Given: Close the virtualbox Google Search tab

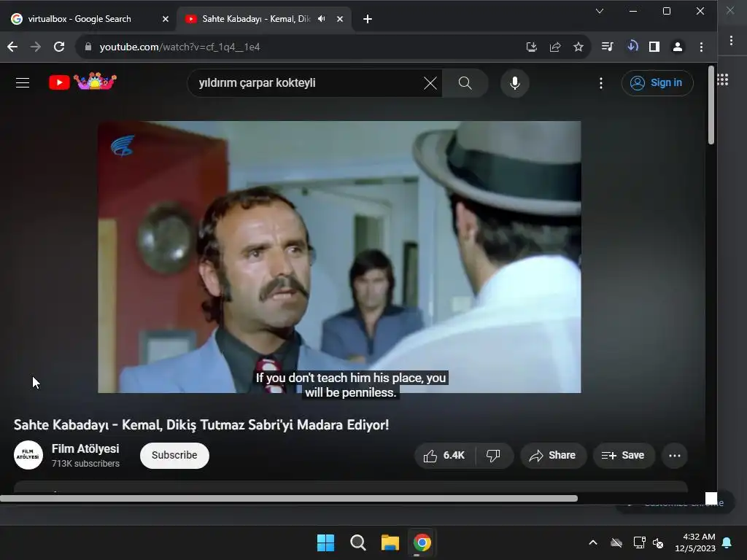Looking at the screenshot, I should 166,19.
